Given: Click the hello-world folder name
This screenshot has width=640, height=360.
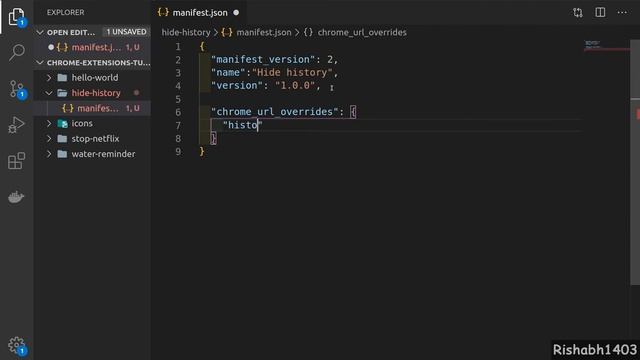Looking at the screenshot, I should click(95, 78).
